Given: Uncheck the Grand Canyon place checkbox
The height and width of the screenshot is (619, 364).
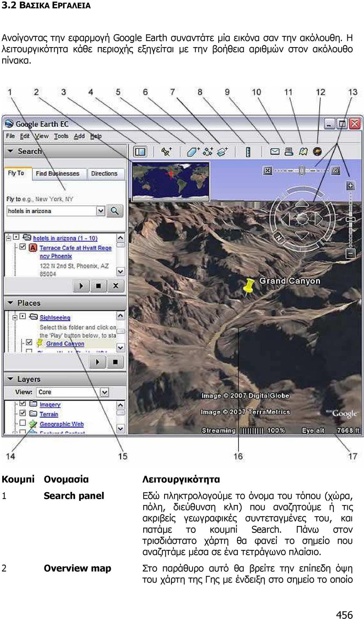Looking at the screenshot, I should point(29,342).
